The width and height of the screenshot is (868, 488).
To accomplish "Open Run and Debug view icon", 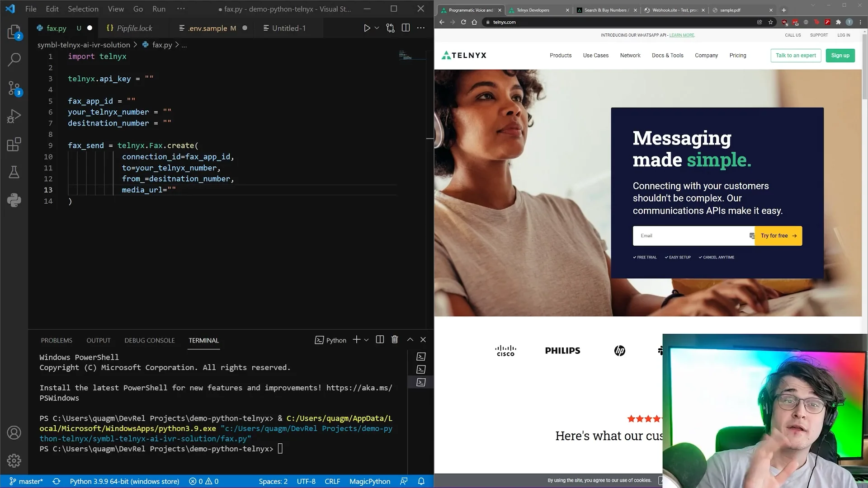I will click(x=14, y=116).
